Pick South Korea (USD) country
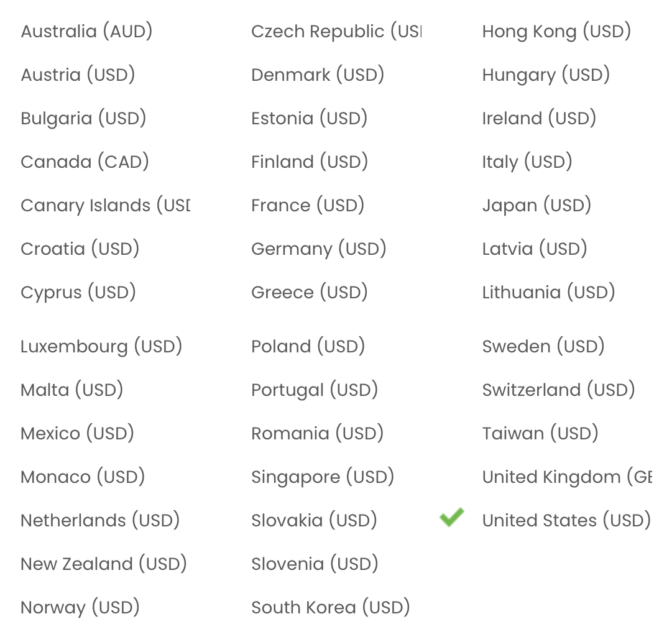Image resolution: width=672 pixels, height=642 pixels. [330, 607]
